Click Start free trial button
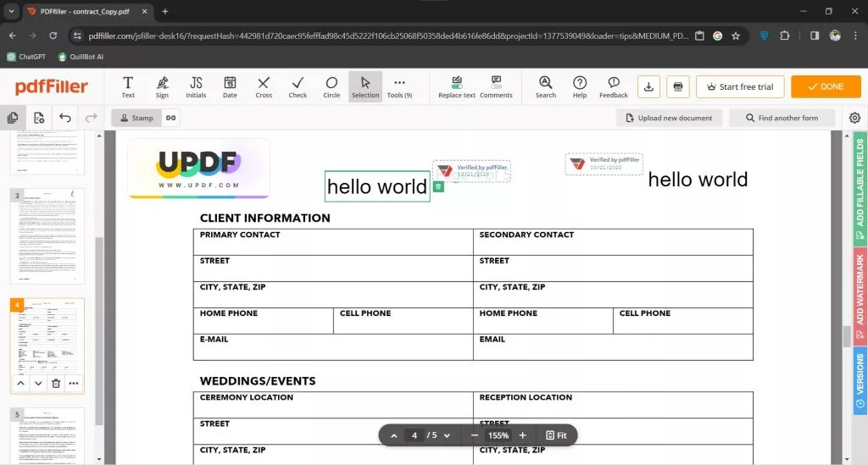 [740, 86]
